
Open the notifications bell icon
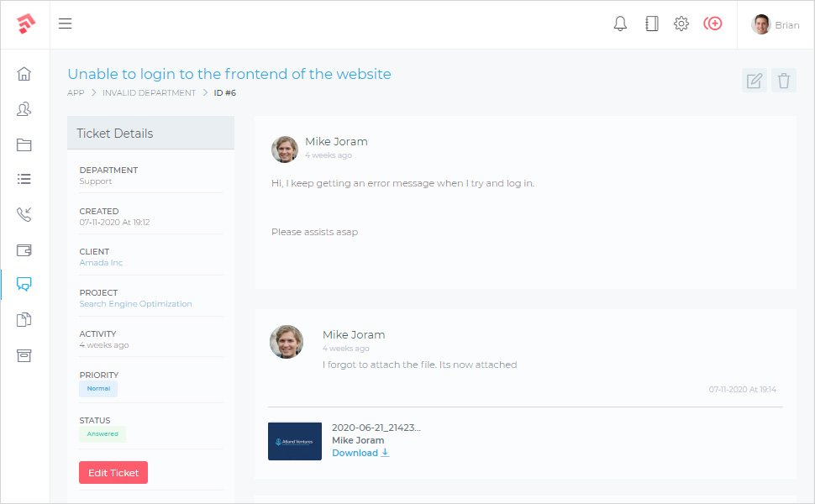pos(620,24)
